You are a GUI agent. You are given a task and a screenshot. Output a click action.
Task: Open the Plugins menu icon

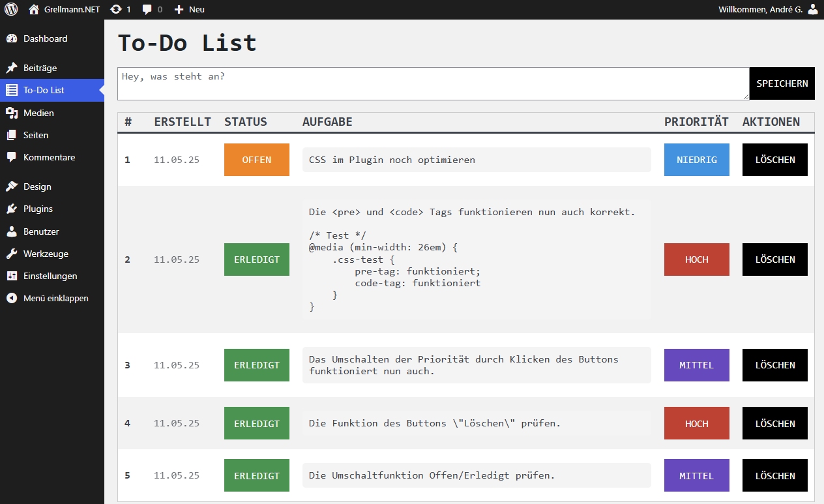click(12, 209)
